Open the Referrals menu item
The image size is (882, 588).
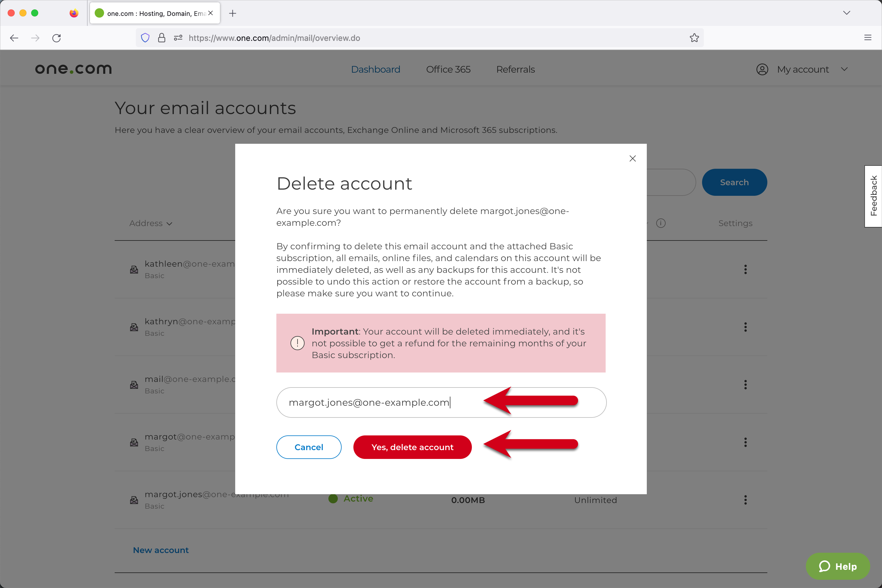click(515, 69)
